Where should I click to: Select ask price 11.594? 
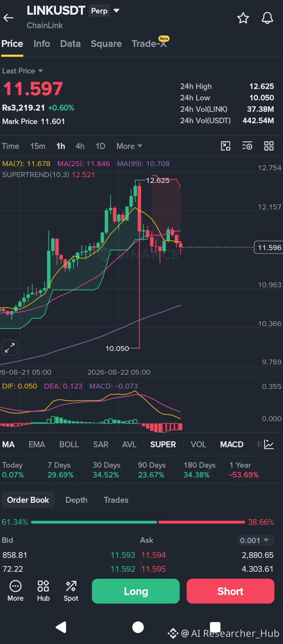(154, 555)
